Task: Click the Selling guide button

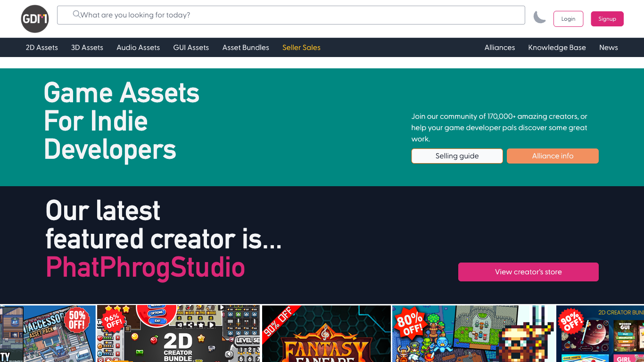Action: point(457,156)
